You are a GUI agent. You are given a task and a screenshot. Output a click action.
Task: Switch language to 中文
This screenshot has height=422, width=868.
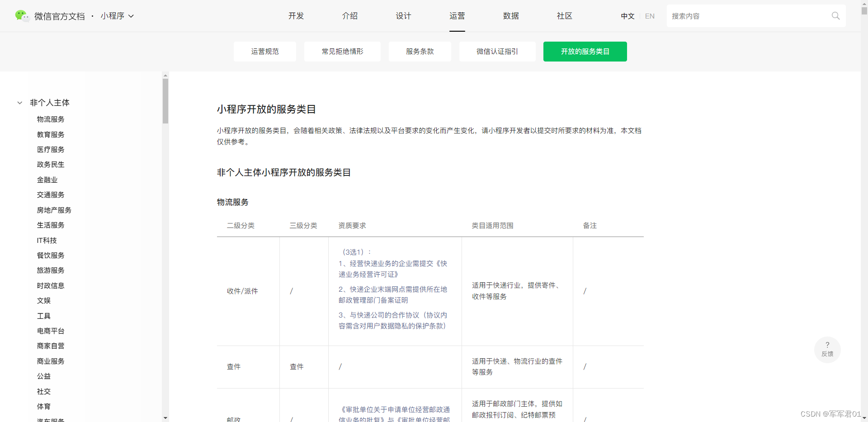[x=627, y=16]
